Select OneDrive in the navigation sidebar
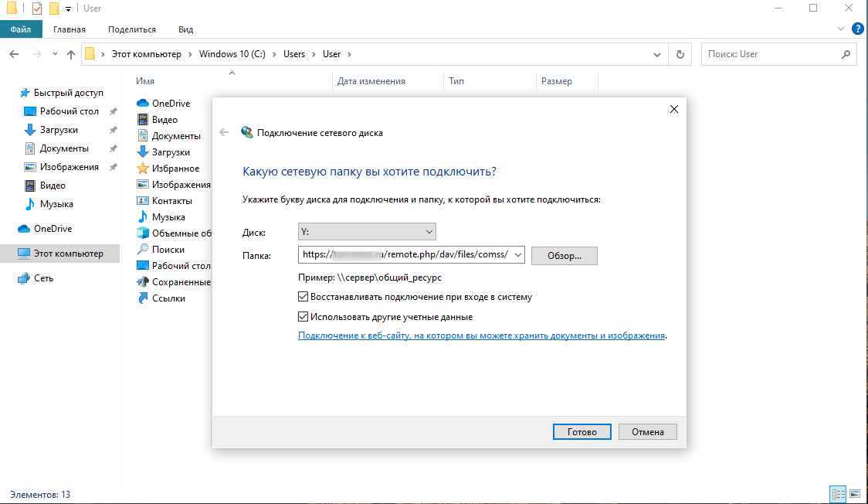 click(x=45, y=229)
